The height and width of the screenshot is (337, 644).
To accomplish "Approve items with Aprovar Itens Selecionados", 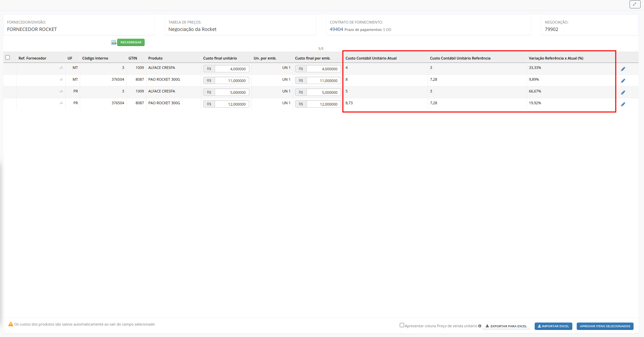I will point(605,326).
